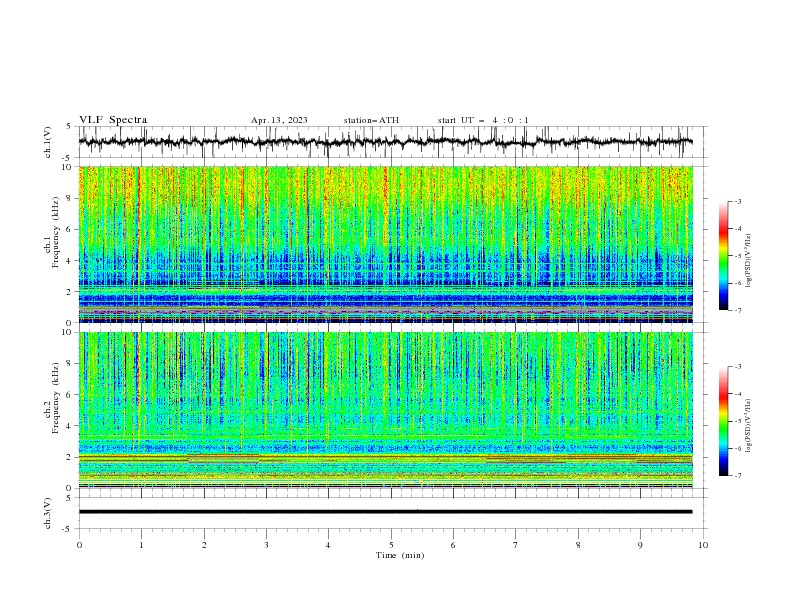Click the 'station=ATH' header text
This screenshot has width=792, height=612.
[x=371, y=120]
